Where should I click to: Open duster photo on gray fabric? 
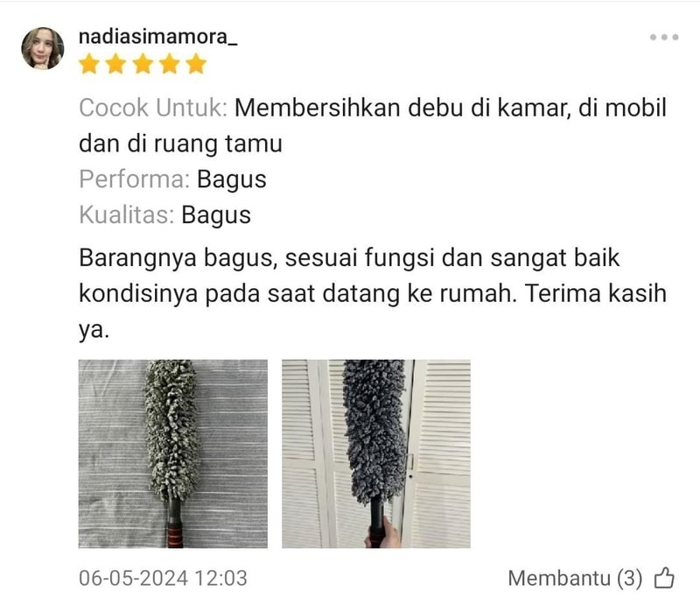click(x=173, y=454)
